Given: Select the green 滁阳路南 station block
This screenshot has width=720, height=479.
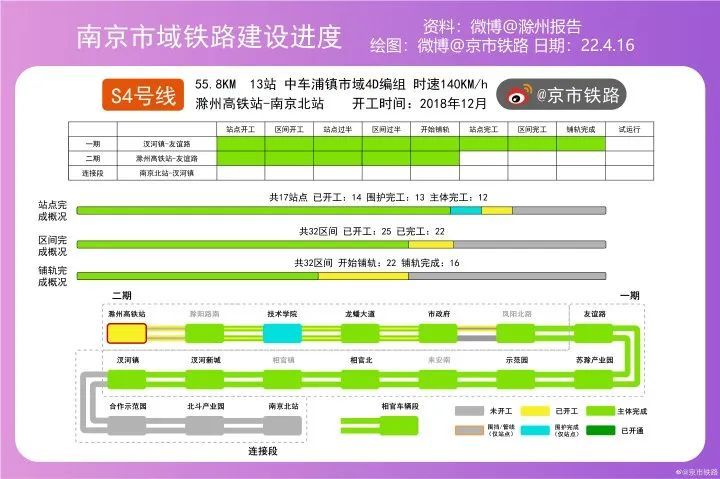Looking at the screenshot, I should [x=205, y=333].
